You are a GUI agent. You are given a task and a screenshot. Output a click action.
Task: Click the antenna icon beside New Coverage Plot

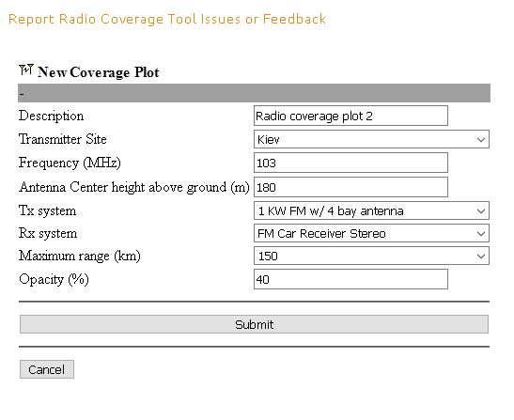[x=26, y=70]
